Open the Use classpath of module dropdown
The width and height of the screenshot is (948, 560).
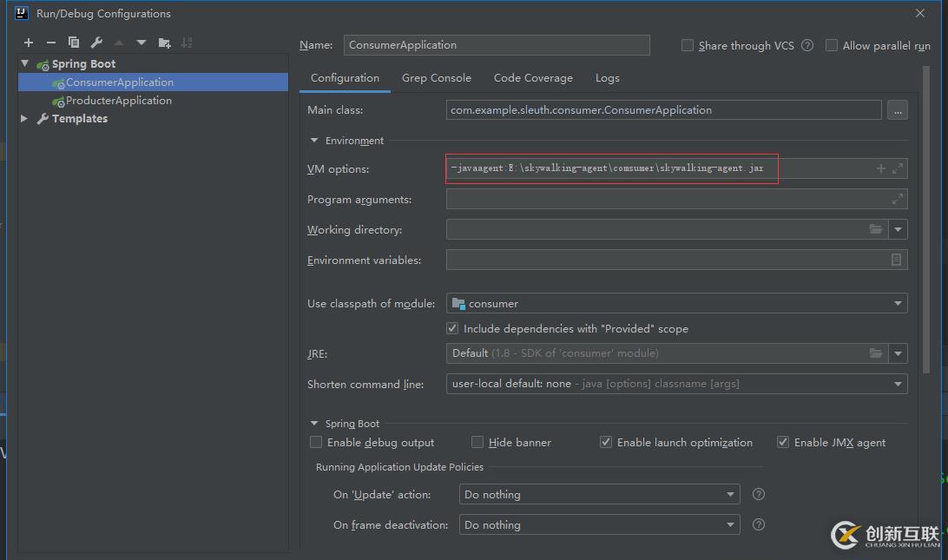coord(897,304)
